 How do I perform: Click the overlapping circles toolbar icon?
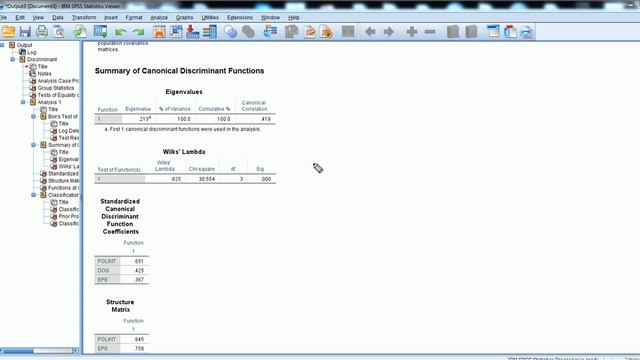tap(230, 31)
